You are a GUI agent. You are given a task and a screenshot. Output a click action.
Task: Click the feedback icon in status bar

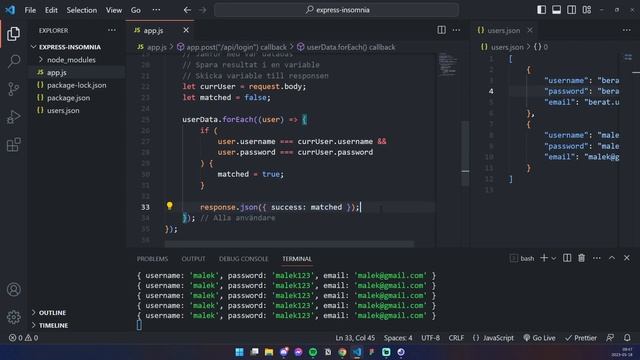610,338
